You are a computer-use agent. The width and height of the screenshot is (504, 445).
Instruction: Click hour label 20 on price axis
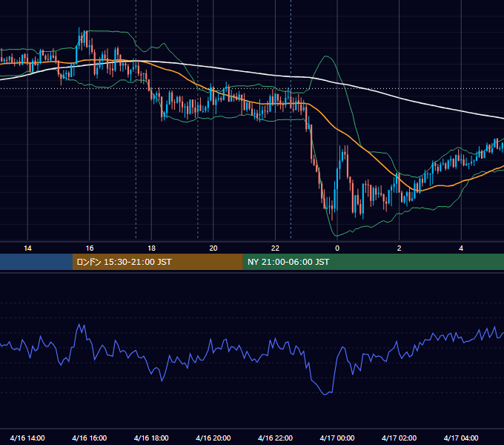click(x=213, y=248)
